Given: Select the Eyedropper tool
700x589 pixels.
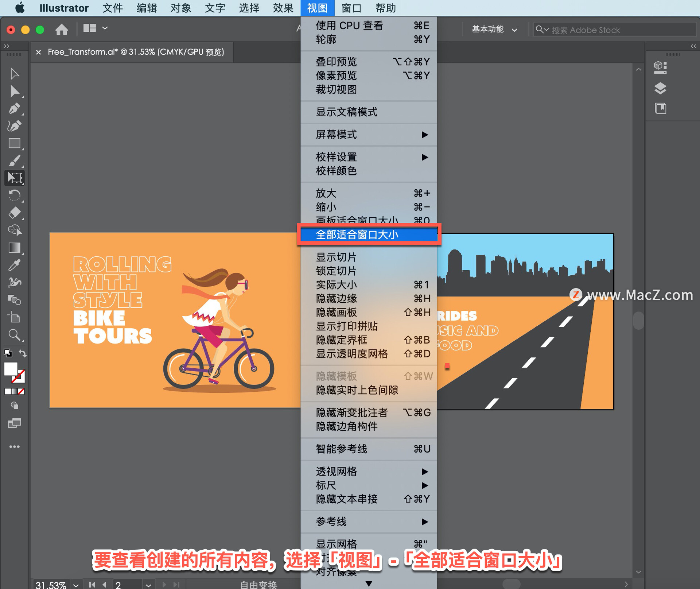Looking at the screenshot, I should [15, 266].
